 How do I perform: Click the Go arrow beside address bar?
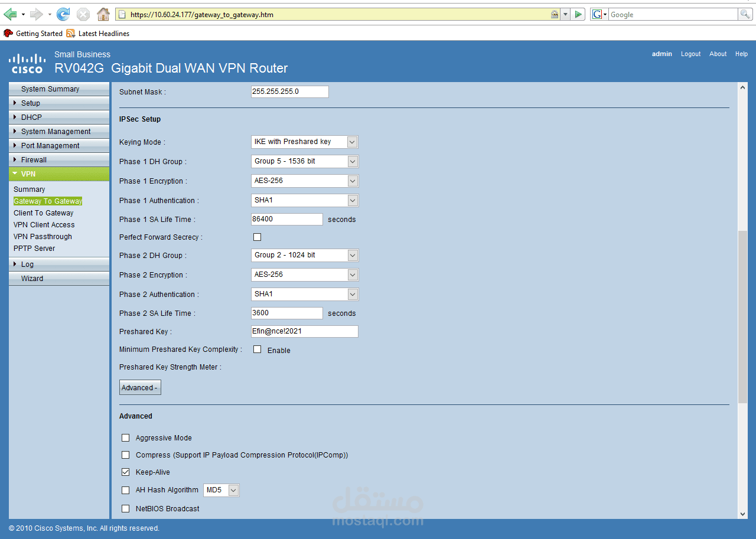[x=578, y=14]
